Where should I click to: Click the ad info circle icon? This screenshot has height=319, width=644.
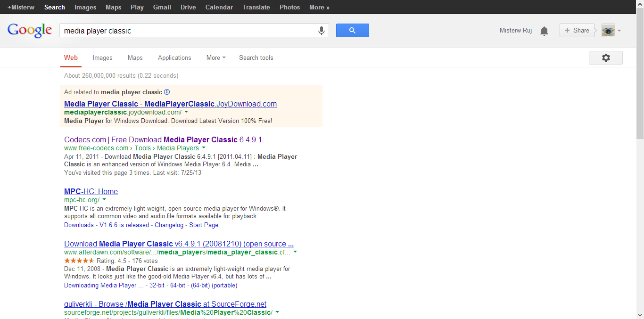(x=167, y=92)
